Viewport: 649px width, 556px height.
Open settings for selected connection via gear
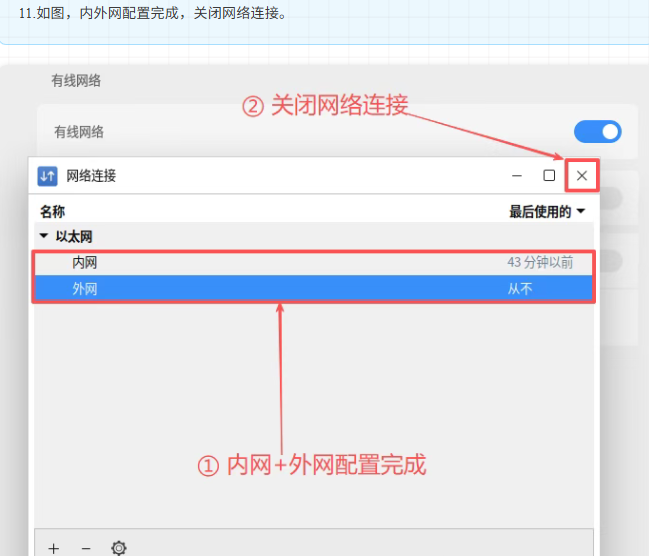[119, 547]
